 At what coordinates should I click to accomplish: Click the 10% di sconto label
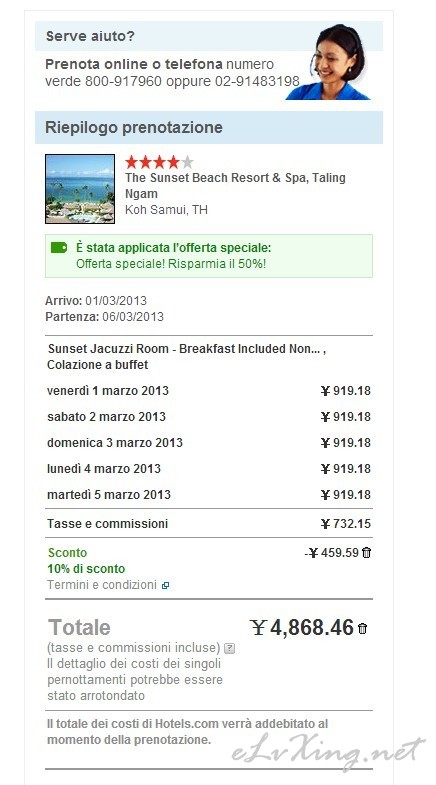point(86,569)
